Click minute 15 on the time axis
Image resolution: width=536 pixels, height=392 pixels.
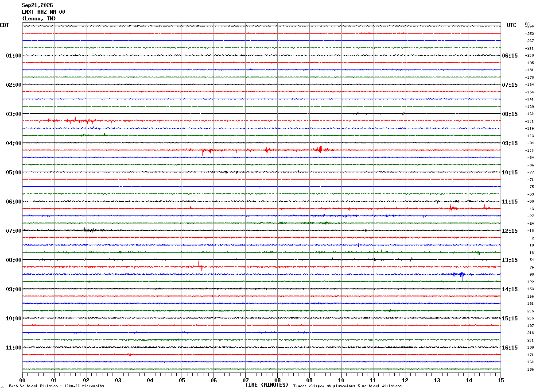click(501, 380)
